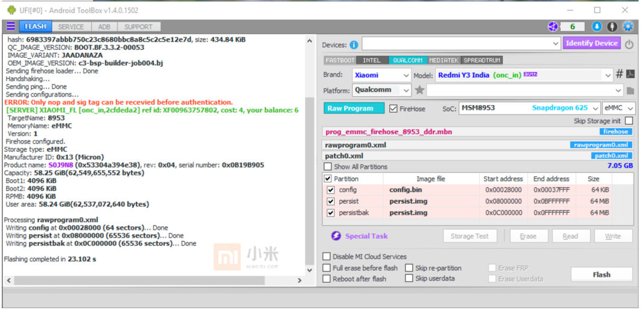Viewport: 644px width, 313px height.
Task: Toggle the Partition header select-all checkbox
Action: 328,179
